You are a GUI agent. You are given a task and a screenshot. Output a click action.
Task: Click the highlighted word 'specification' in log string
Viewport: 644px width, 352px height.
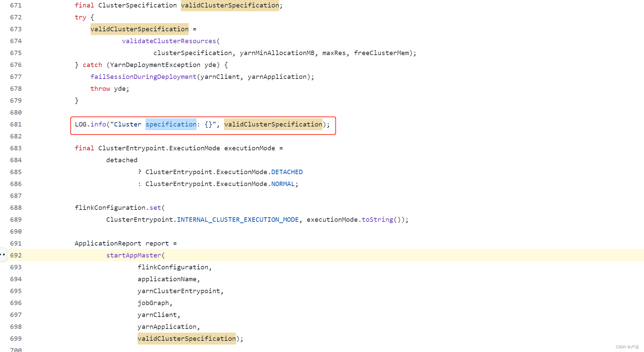[x=171, y=124]
